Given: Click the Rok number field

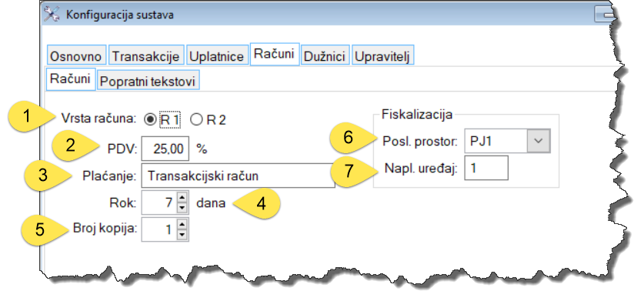Looking at the screenshot, I should (x=159, y=202).
